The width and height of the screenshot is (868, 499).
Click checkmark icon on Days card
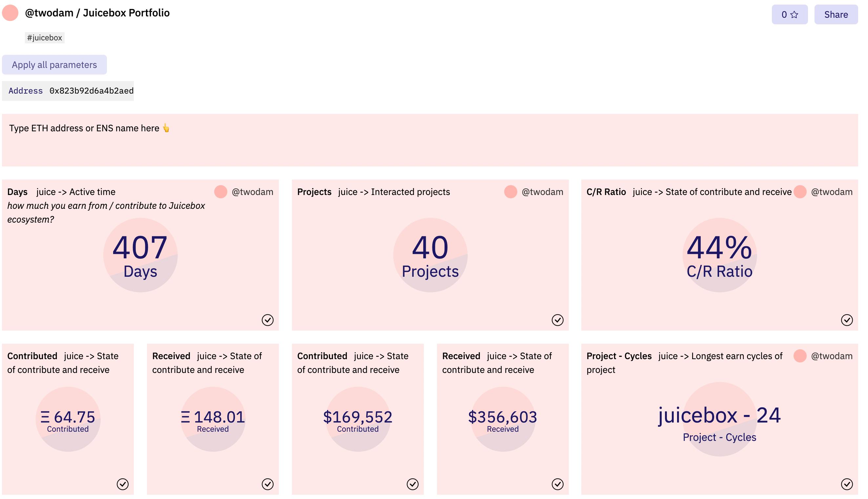(267, 320)
